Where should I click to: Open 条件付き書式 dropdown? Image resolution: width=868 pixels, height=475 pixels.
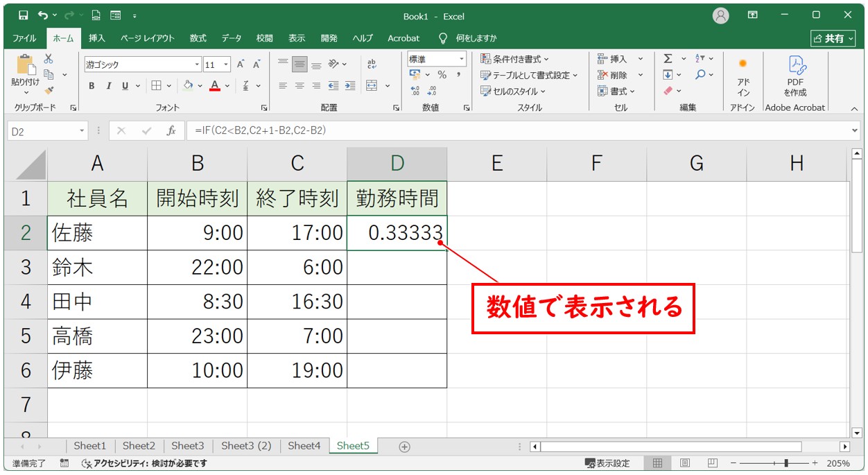click(514, 59)
